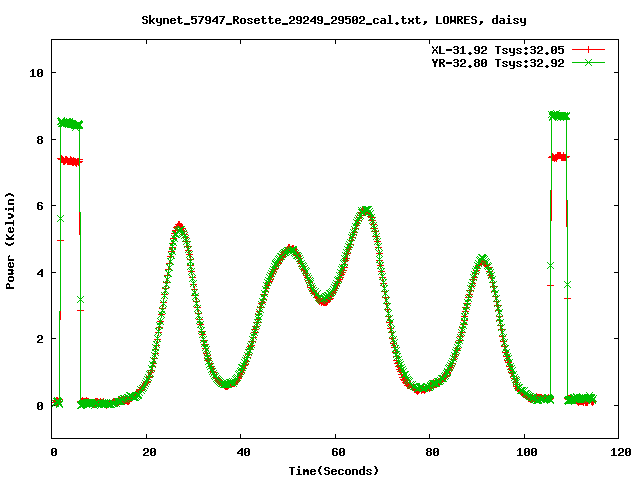
Task: Click the highest curve peak near 66 seconds
Action: pyautogui.click(x=365, y=211)
